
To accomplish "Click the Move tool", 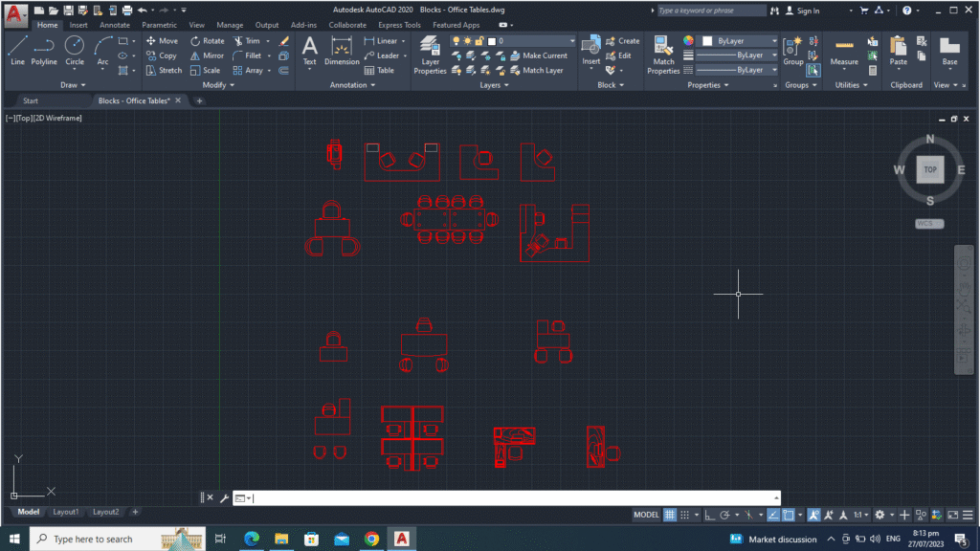I will [x=162, y=40].
